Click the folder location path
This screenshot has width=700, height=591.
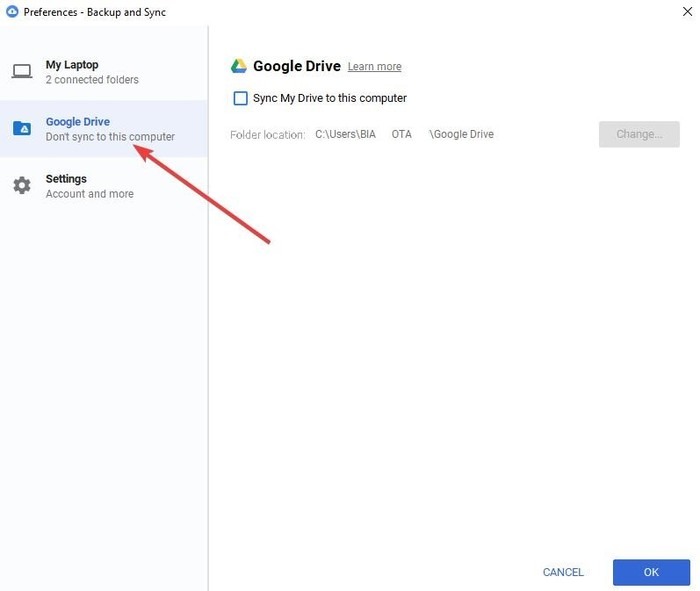point(404,134)
